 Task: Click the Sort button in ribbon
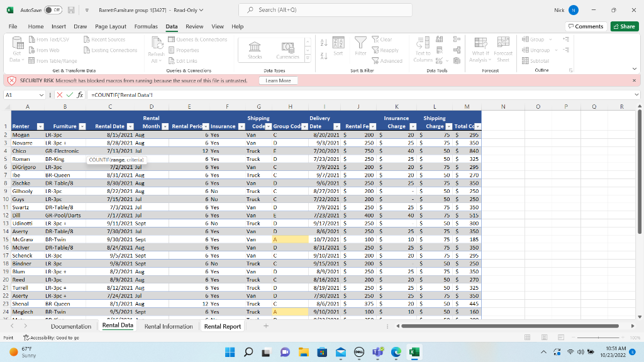338,45
